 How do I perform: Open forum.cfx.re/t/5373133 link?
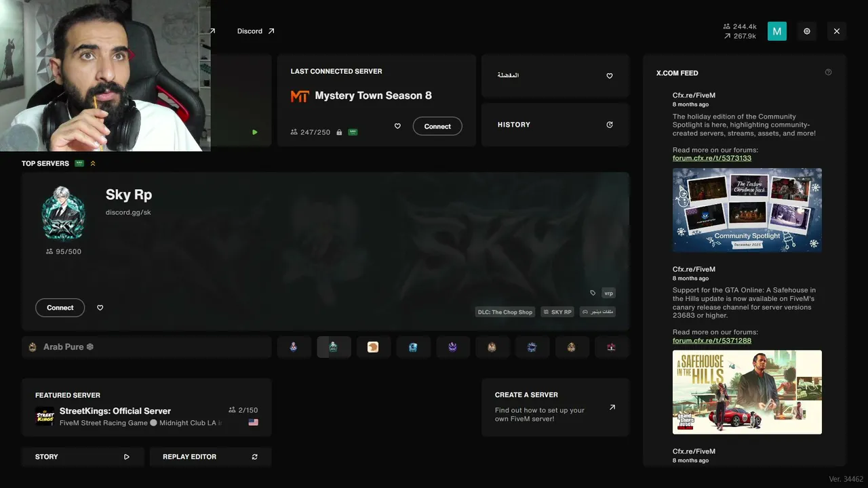coord(712,158)
